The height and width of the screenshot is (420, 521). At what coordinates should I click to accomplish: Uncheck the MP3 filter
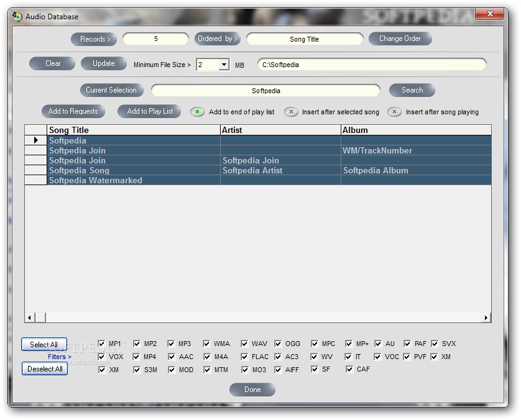pyautogui.click(x=171, y=344)
